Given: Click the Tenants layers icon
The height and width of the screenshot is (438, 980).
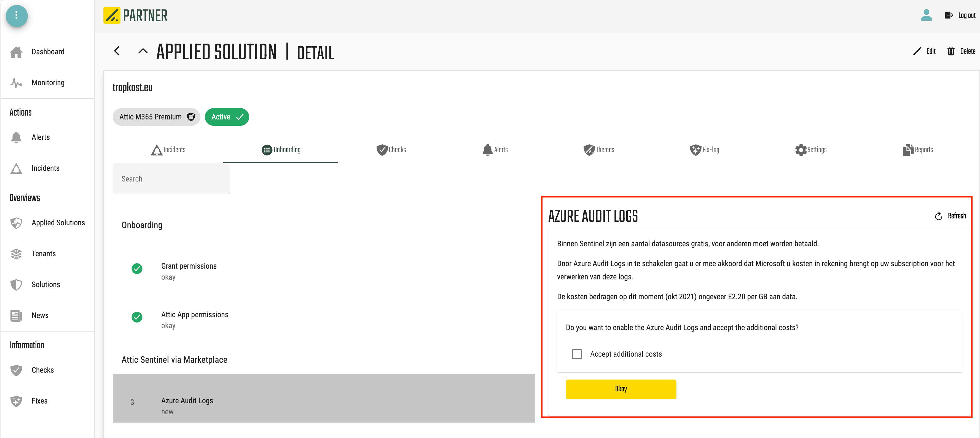Looking at the screenshot, I should point(16,254).
